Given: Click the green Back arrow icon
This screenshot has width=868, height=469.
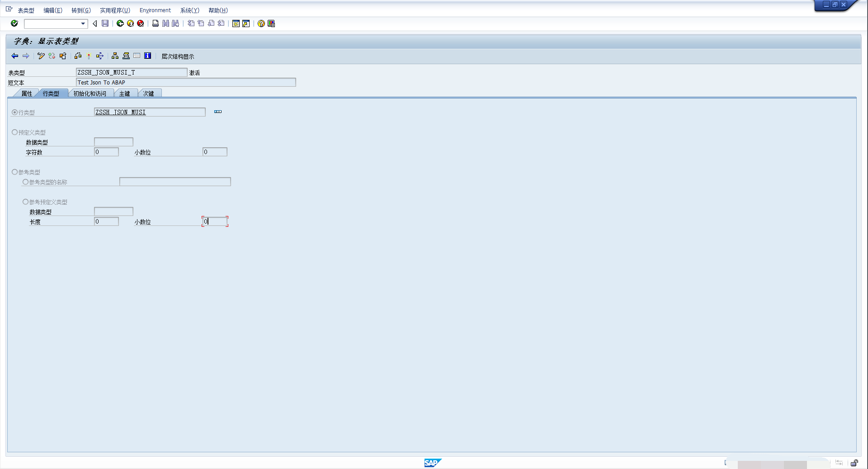Looking at the screenshot, I should [x=120, y=23].
